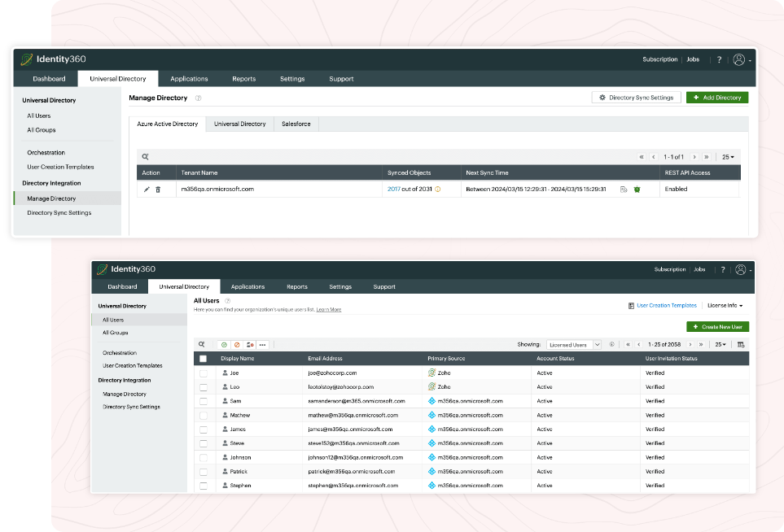
Task: Click the delete user icon
Action: point(251,345)
